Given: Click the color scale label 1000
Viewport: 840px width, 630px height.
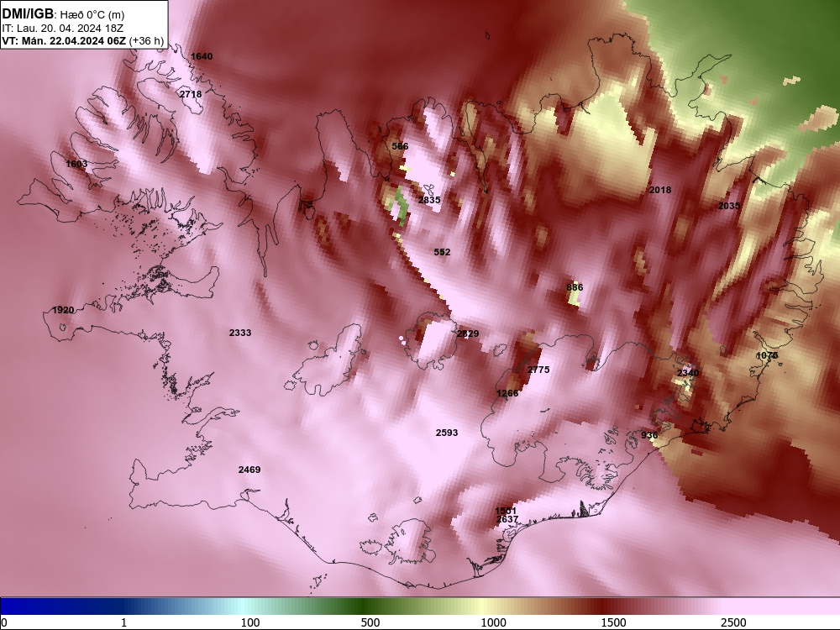Looking at the screenshot, I should click(493, 622).
